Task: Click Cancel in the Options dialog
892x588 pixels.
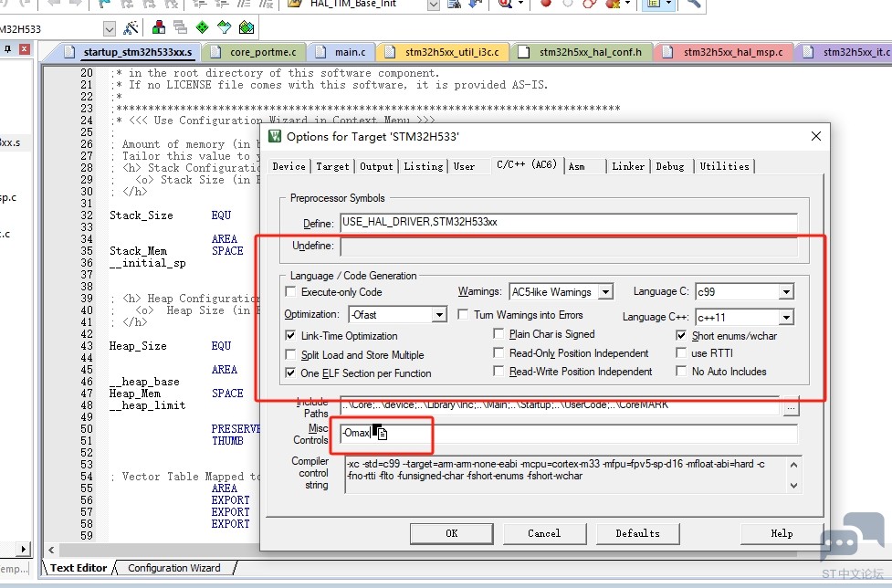Action: point(544,533)
